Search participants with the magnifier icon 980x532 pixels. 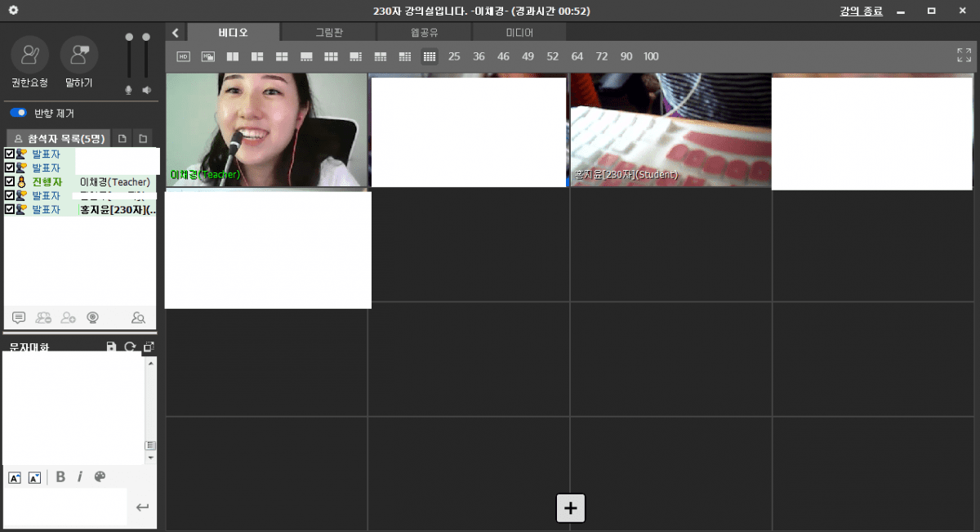[138, 318]
